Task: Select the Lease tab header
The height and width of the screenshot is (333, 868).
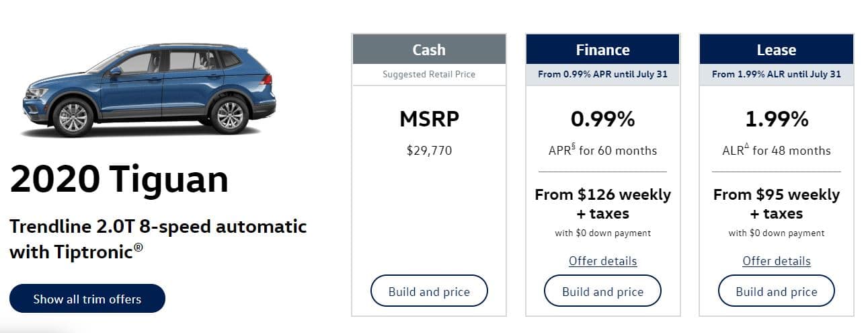Action: tap(777, 50)
